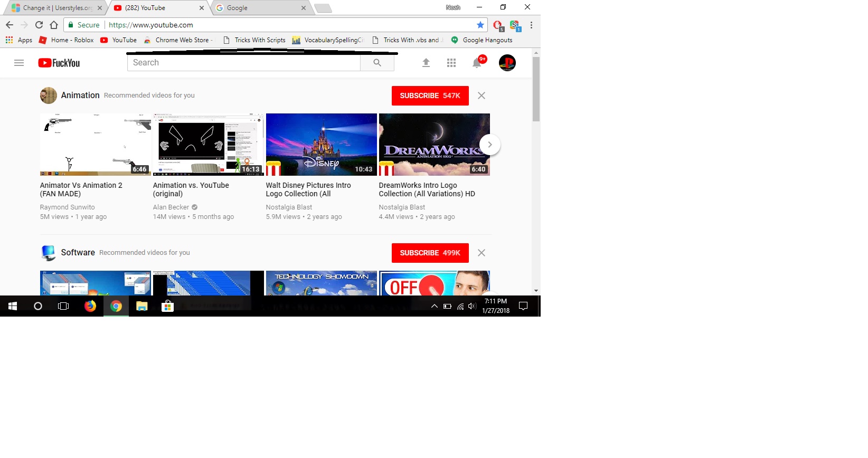Open Firefox from the taskbar
This screenshot has width=868, height=458.
[90, 306]
